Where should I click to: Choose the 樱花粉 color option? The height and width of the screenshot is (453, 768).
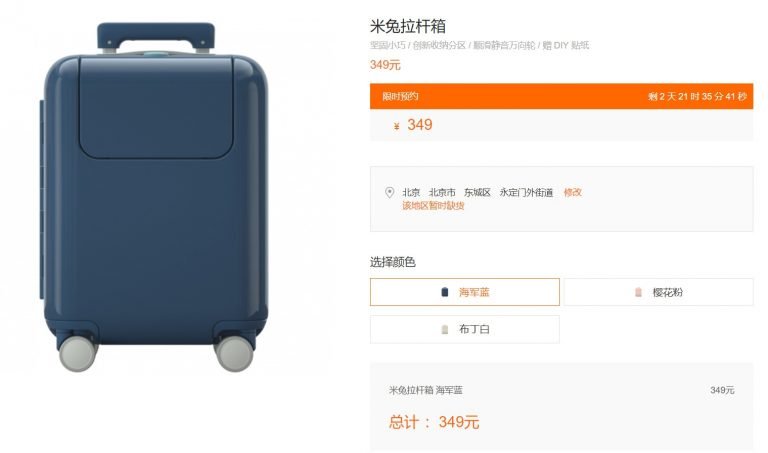[x=658, y=292]
